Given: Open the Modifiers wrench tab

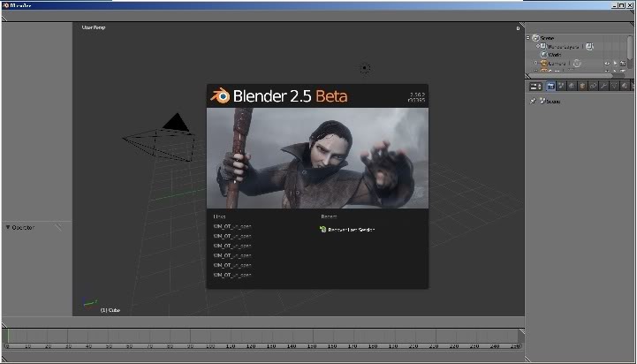Looking at the screenshot, I should point(603,86).
